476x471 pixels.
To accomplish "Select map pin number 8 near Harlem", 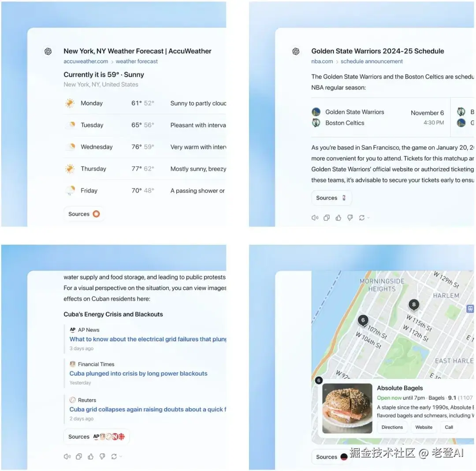I will (x=414, y=305).
